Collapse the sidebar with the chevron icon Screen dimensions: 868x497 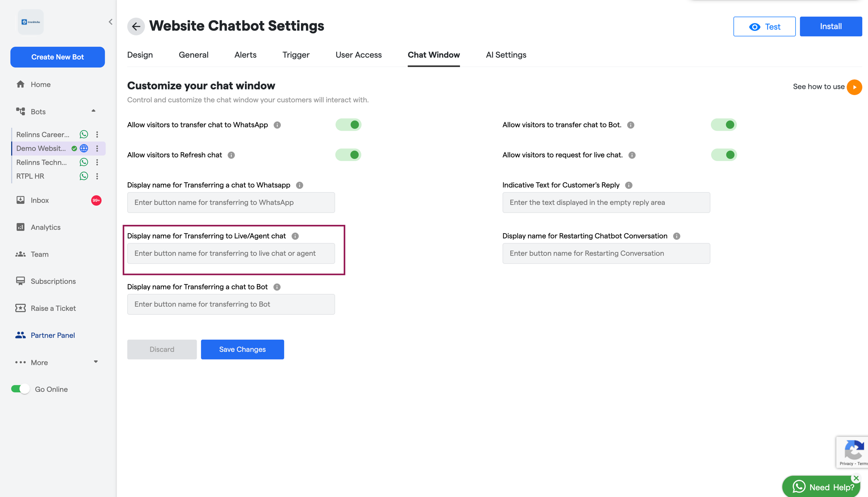[110, 22]
